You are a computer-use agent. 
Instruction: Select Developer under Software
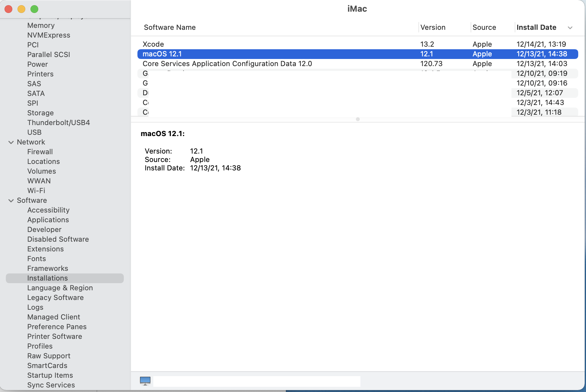tap(44, 230)
